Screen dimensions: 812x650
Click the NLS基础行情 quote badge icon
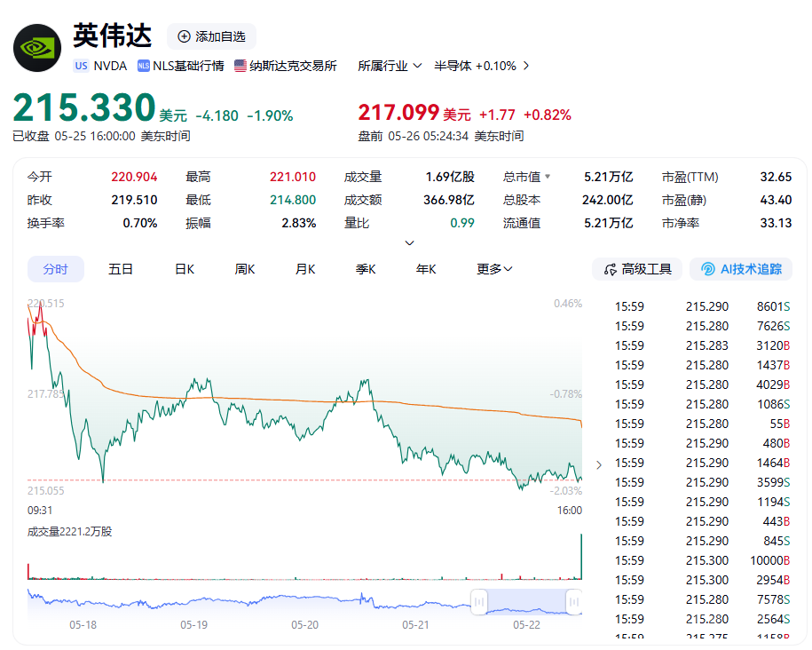(x=144, y=66)
